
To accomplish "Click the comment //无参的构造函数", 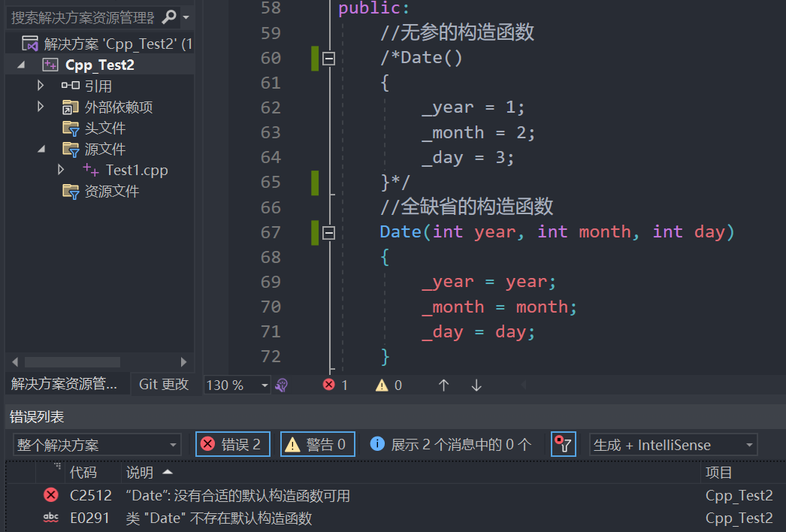I will (457, 32).
